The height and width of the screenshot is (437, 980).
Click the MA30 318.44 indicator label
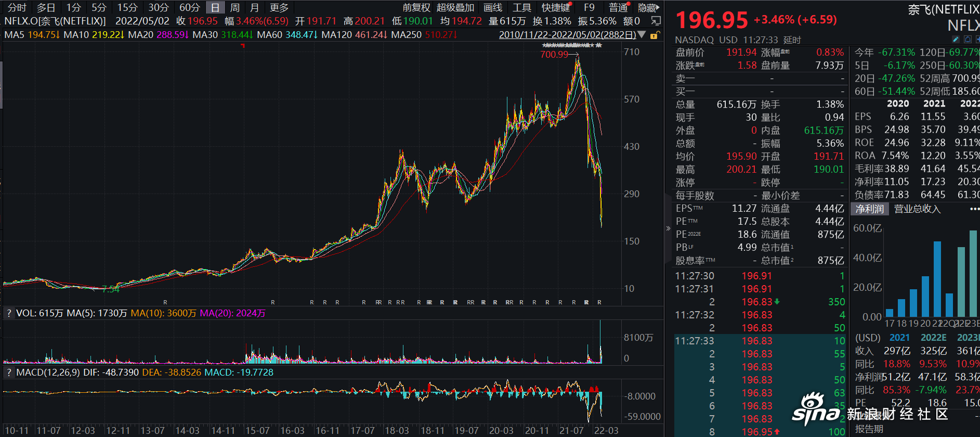(x=223, y=35)
